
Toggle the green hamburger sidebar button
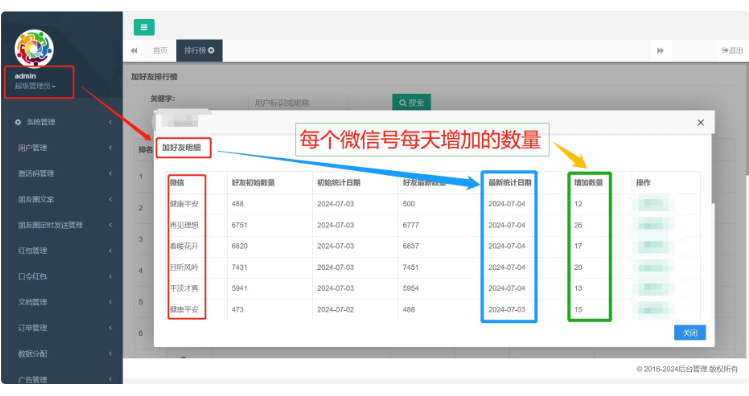pyautogui.click(x=144, y=27)
